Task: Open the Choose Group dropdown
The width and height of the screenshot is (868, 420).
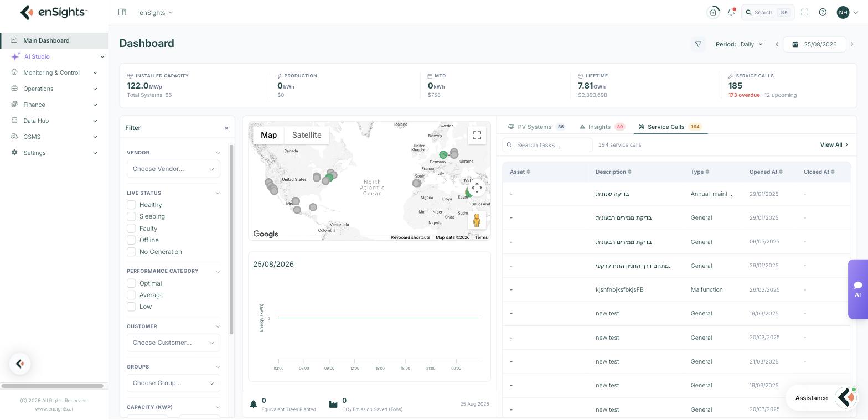Action: click(173, 383)
